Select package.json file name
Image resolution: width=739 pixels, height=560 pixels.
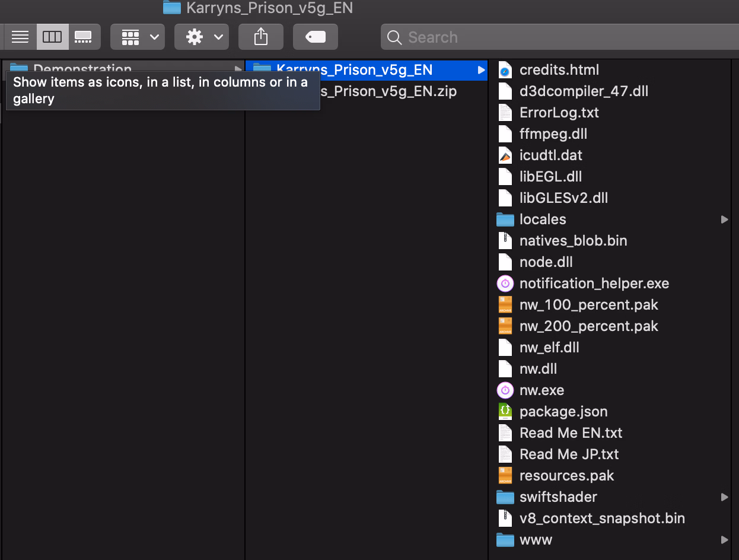(x=563, y=412)
